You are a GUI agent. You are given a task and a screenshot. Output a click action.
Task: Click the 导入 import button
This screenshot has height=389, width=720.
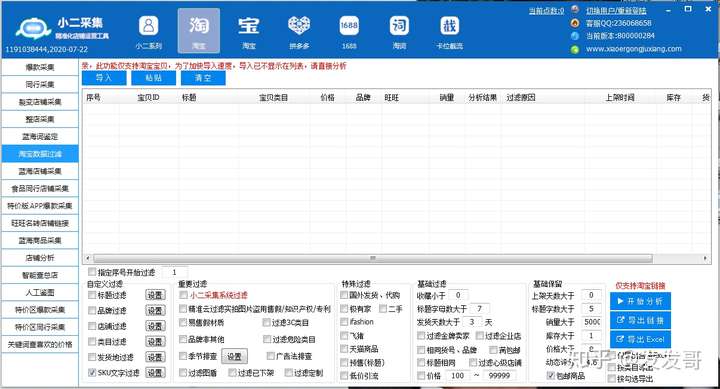pyautogui.click(x=104, y=78)
